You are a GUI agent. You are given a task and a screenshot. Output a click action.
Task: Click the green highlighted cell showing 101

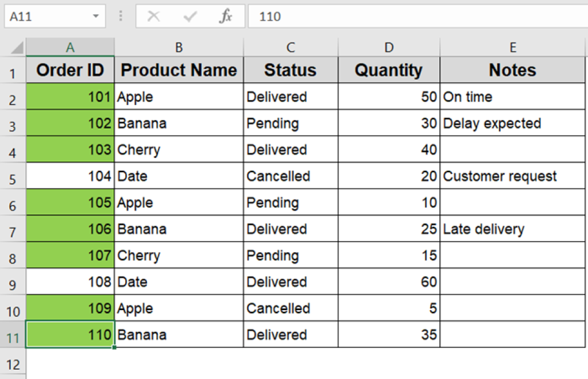pos(69,96)
